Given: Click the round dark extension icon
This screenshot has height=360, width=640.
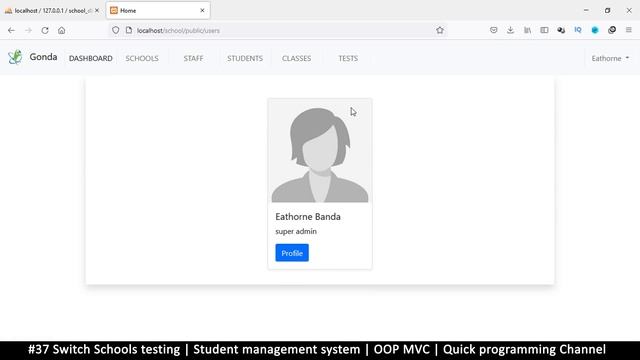Looking at the screenshot, I should 612,30.
